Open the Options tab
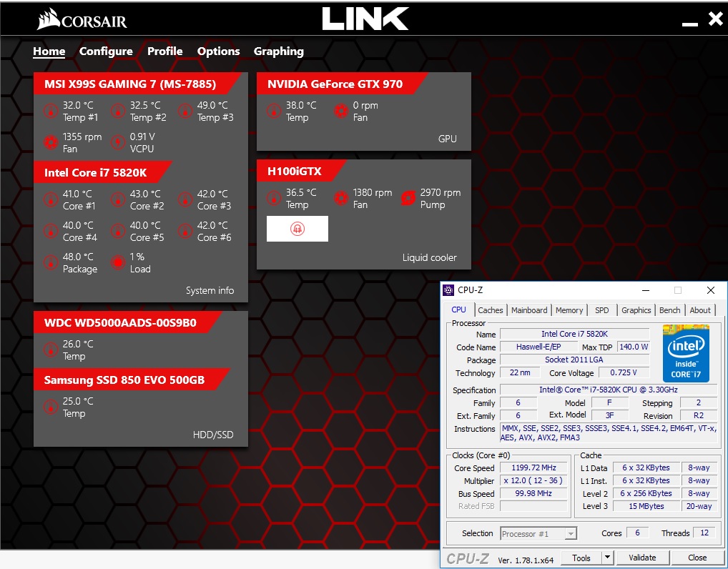 [218, 51]
